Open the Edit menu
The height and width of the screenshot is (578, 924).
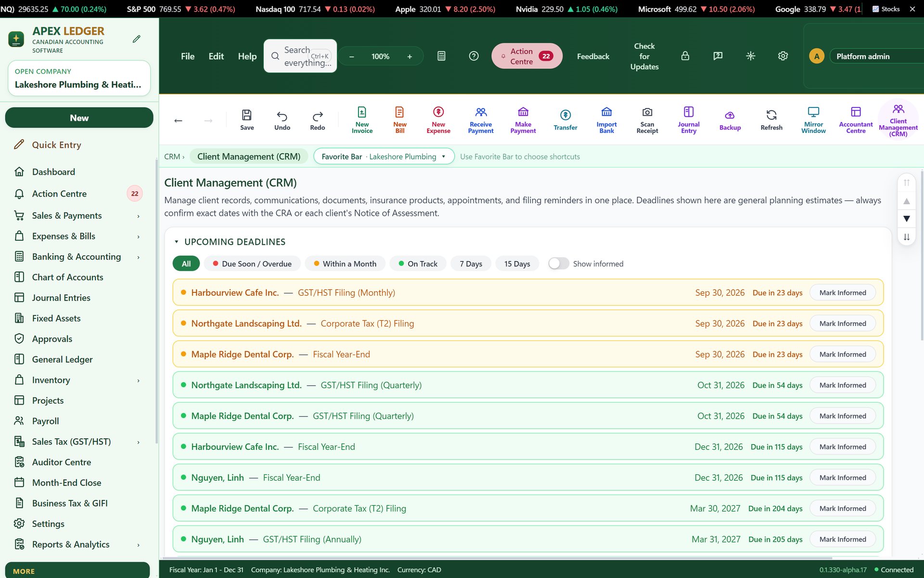pyautogui.click(x=216, y=56)
